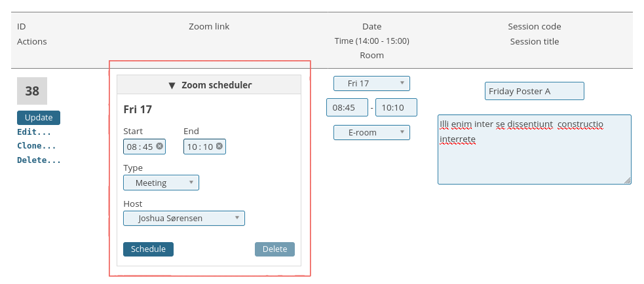Image resolution: width=644 pixels, height=284 pixels.
Task: Click the Schedule button
Action: (x=148, y=249)
